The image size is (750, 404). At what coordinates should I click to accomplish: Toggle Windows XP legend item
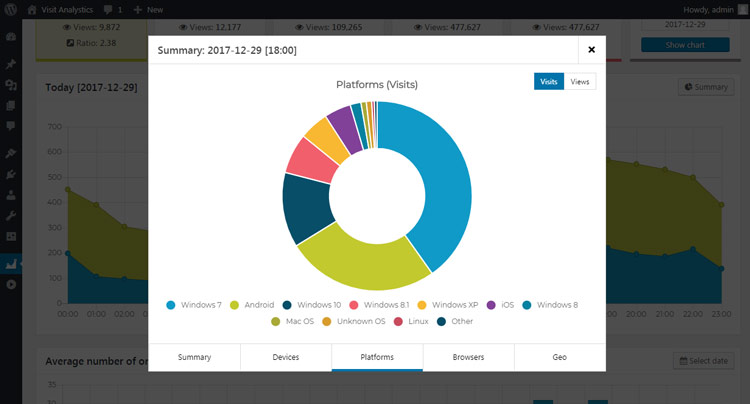click(x=448, y=305)
